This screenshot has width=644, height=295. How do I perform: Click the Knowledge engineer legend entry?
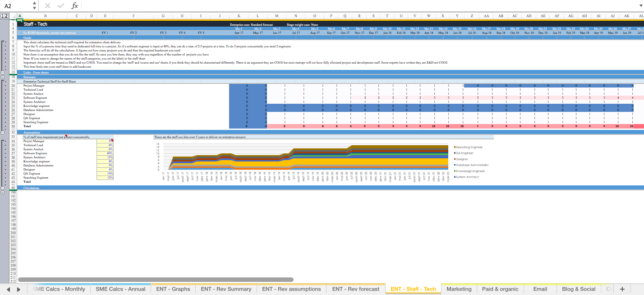coord(469,171)
